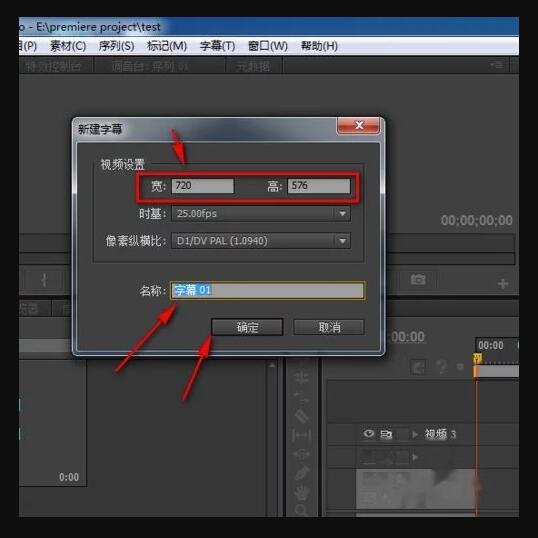Open the 帮助(H) menu
Screen dimensions: 538x538
(x=319, y=46)
